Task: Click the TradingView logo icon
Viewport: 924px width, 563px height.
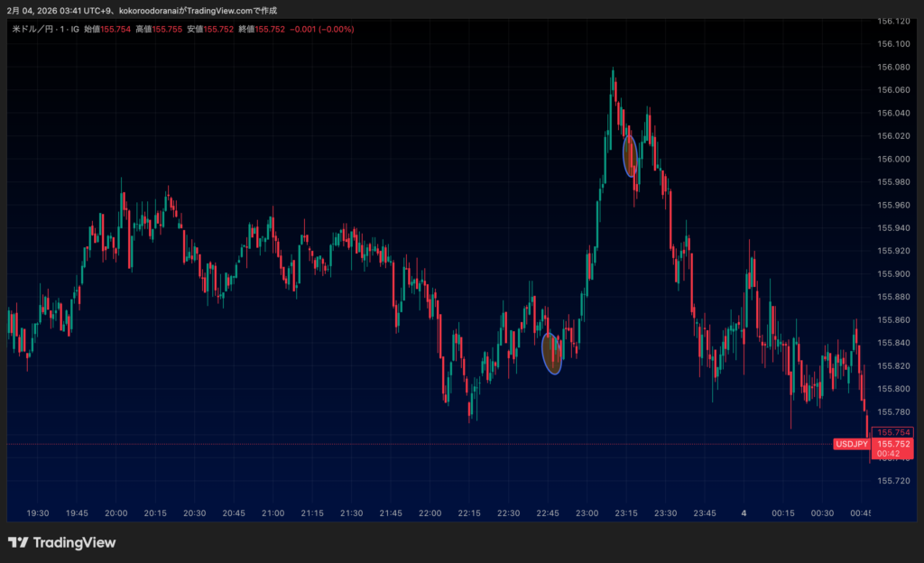Action: (x=18, y=542)
